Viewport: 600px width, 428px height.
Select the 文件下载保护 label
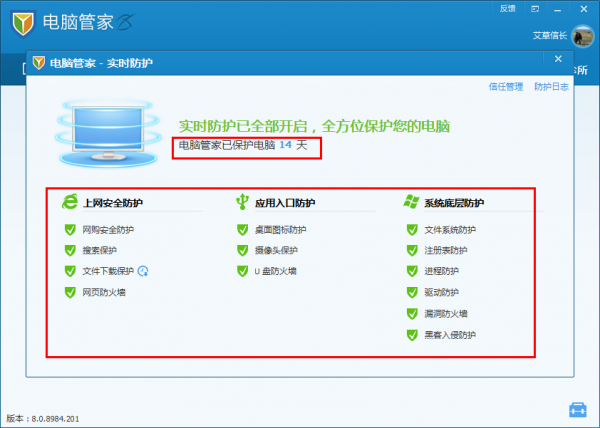point(108,271)
